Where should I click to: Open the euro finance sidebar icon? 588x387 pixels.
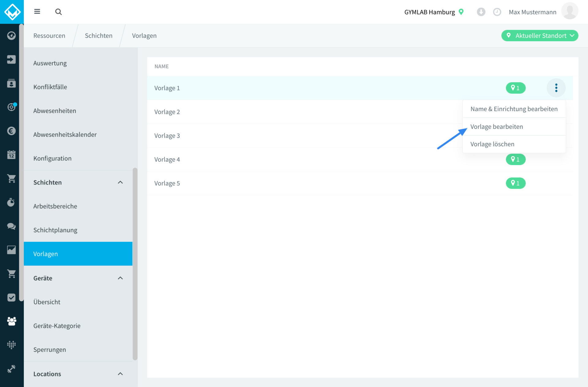(x=11, y=131)
